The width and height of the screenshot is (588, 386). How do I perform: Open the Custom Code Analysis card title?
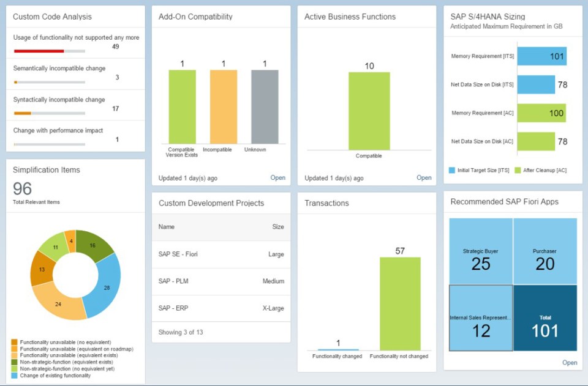52,17
